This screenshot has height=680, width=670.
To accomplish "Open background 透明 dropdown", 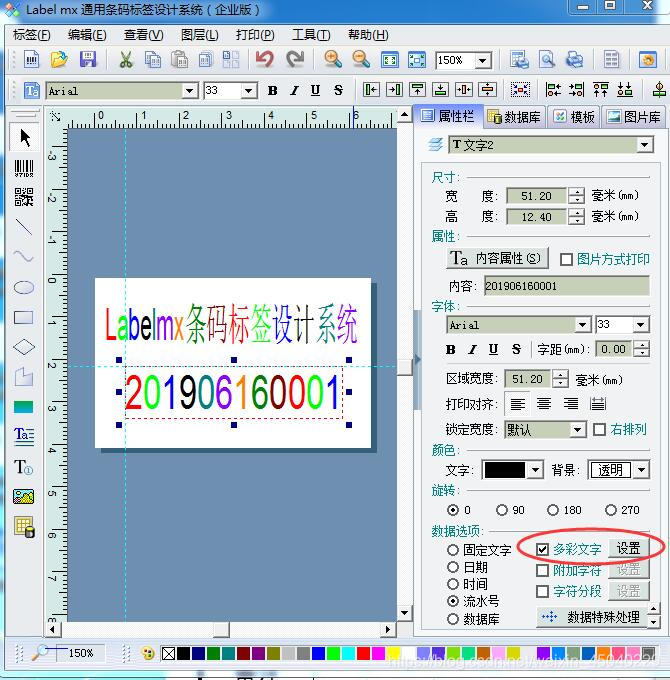I will point(641,470).
